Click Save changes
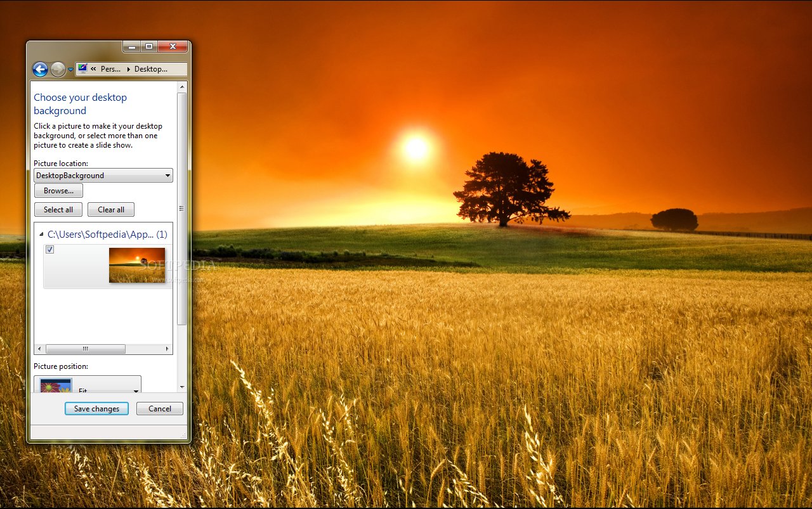The image size is (812, 509). click(x=96, y=409)
